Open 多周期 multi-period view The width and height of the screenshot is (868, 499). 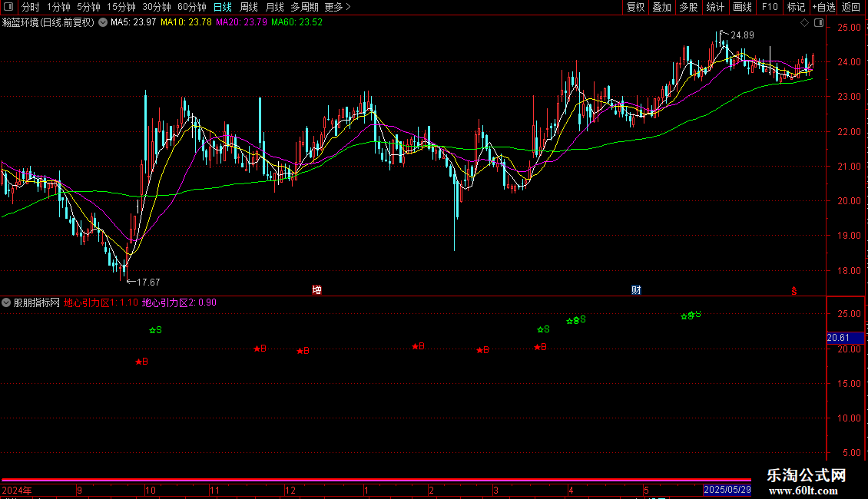(x=304, y=7)
